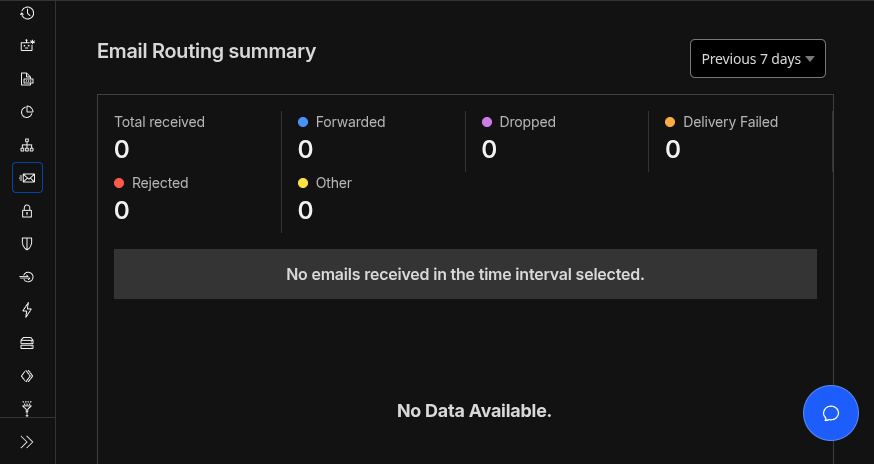Click the document log sidebar icon

pyautogui.click(x=27, y=79)
